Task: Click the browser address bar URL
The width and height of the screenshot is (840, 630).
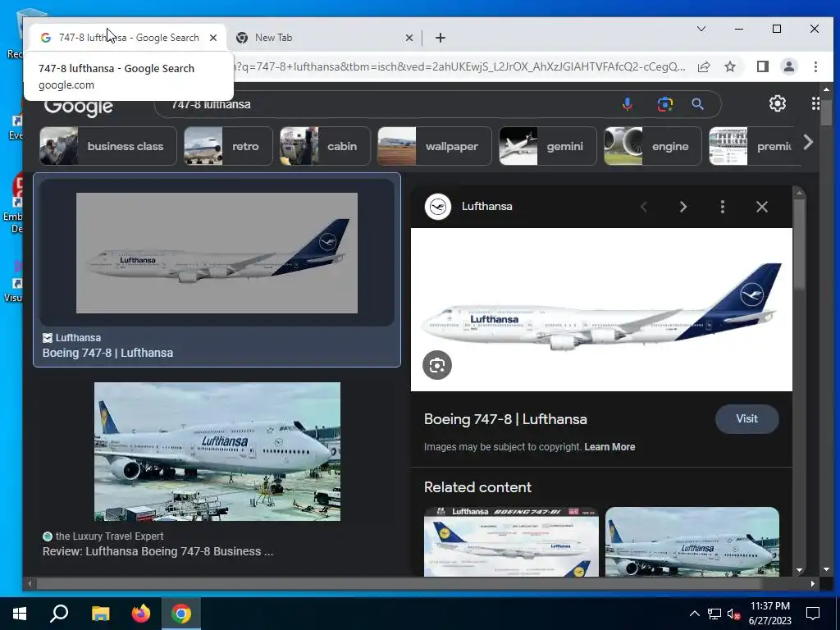Action: [x=459, y=66]
